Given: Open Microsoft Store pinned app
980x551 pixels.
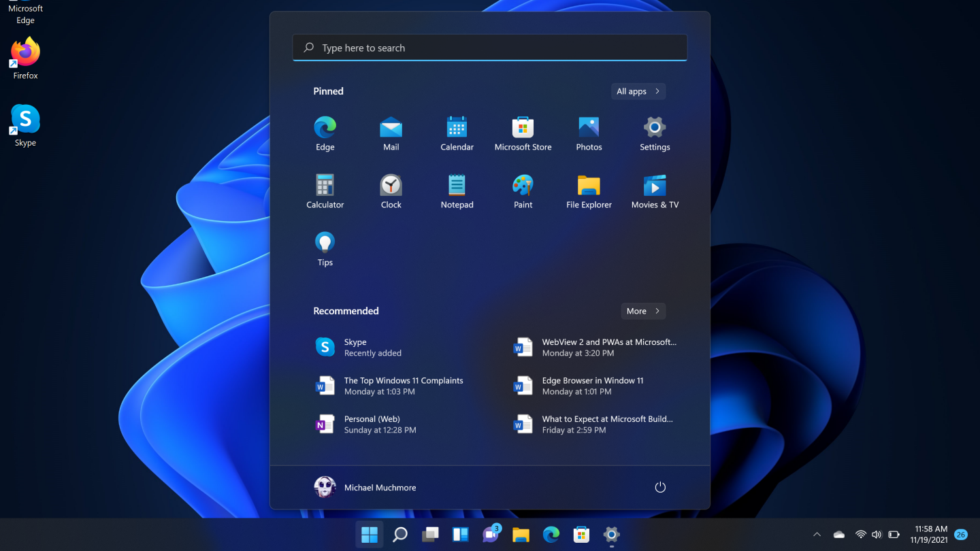Looking at the screenshot, I should click(523, 133).
